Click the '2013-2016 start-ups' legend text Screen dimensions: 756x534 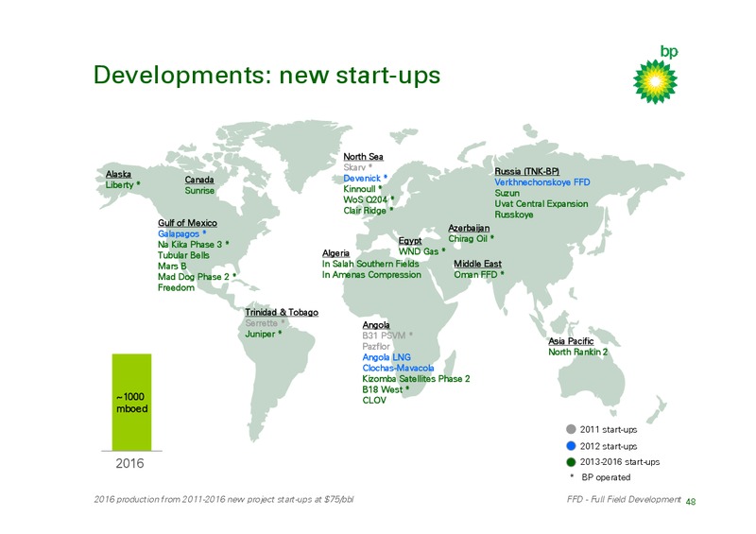(620, 461)
